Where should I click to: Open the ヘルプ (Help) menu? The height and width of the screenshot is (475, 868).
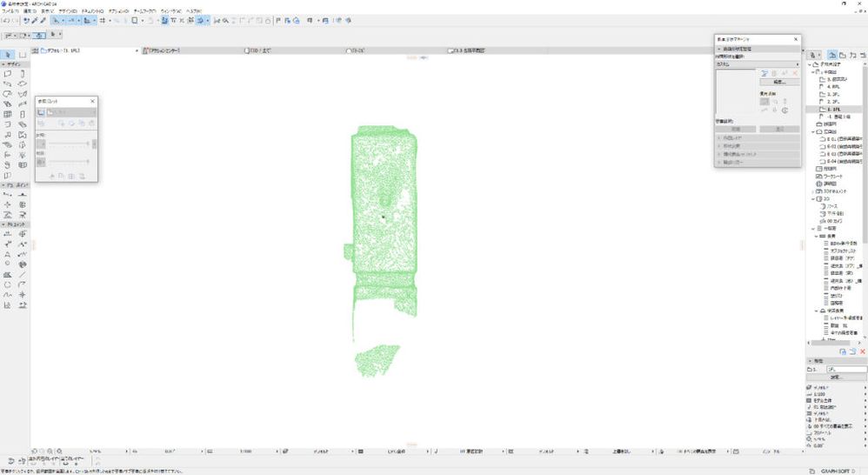(194, 11)
